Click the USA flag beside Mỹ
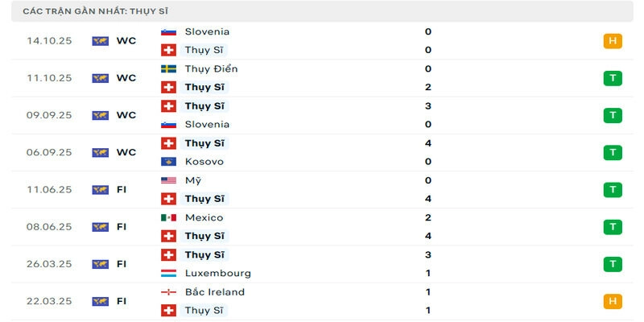 pos(169,181)
